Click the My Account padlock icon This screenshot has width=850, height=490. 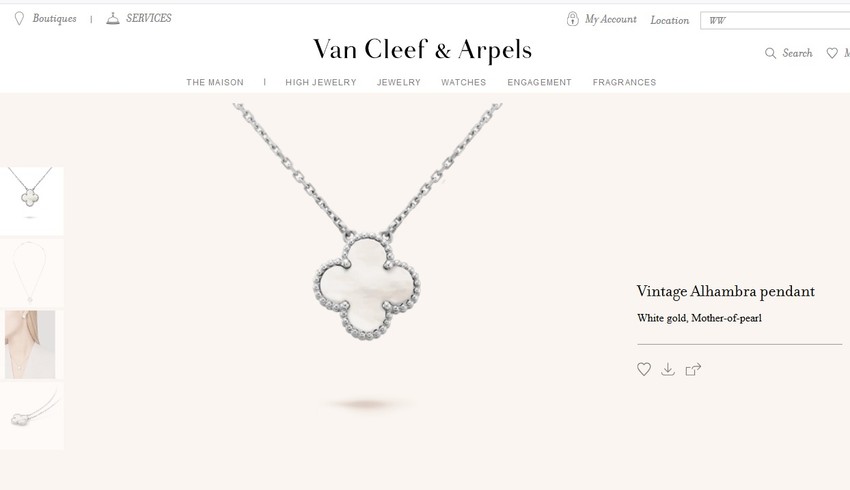[x=572, y=19]
